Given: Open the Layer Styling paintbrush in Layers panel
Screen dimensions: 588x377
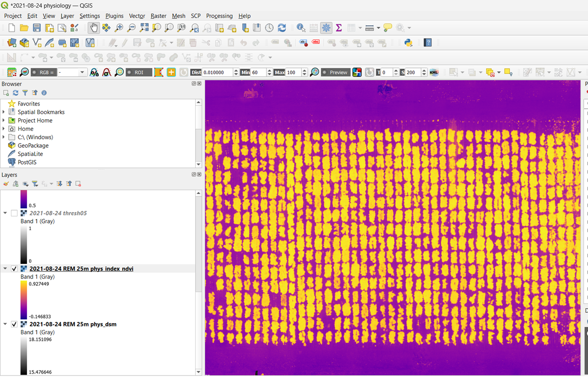Looking at the screenshot, I should click(6, 184).
